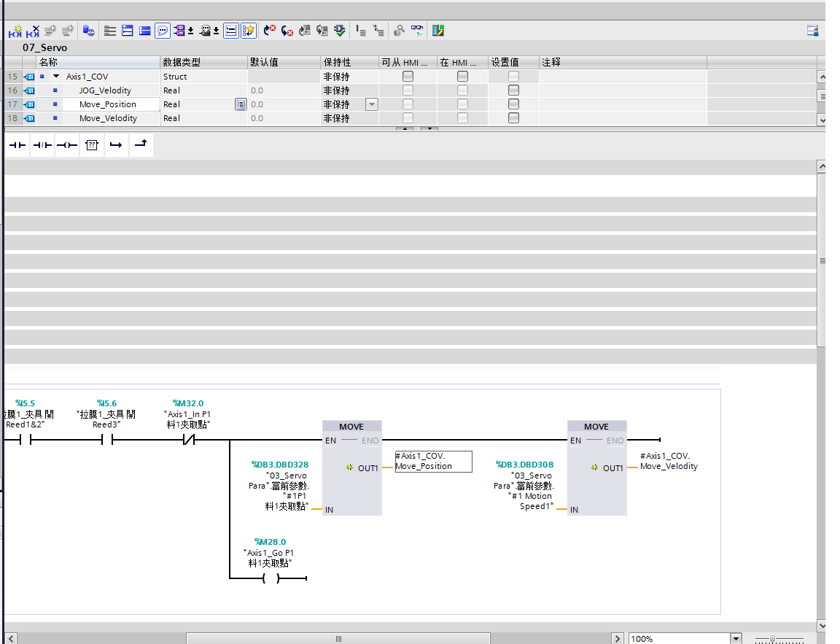840x644 pixels.
Task: Insert an empty box instruction
Action: tap(92, 145)
